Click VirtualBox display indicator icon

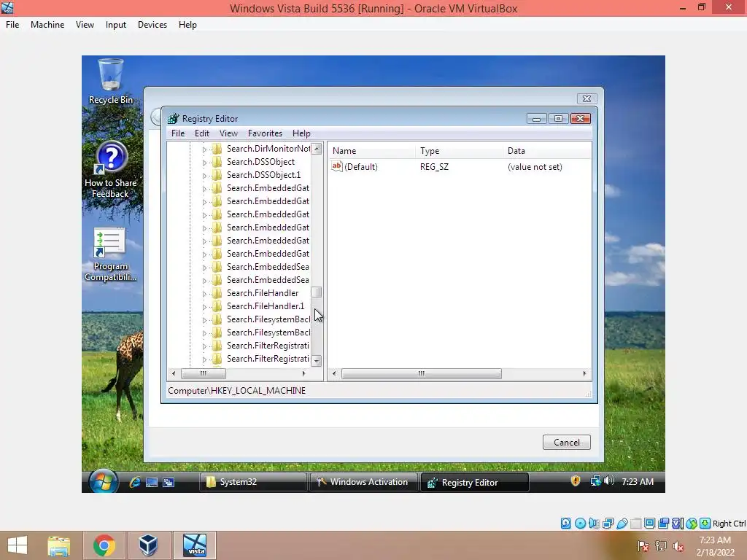point(649,524)
